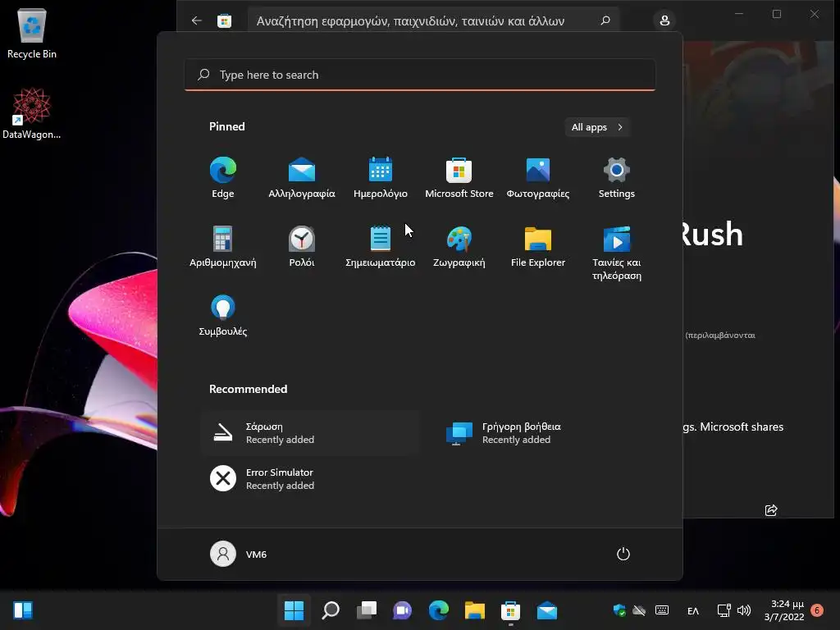Click the share icon in Store window
The image size is (840, 630).
pos(771,510)
